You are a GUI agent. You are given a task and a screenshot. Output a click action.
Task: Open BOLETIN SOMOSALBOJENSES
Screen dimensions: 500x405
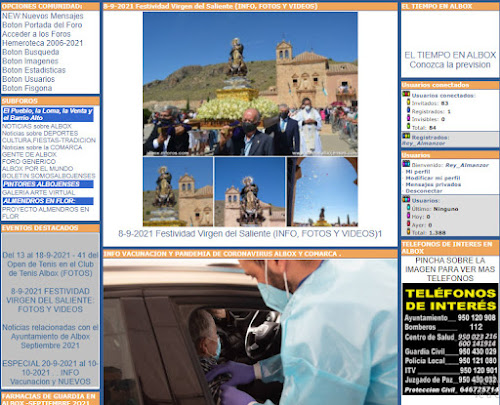pyautogui.click(x=49, y=176)
